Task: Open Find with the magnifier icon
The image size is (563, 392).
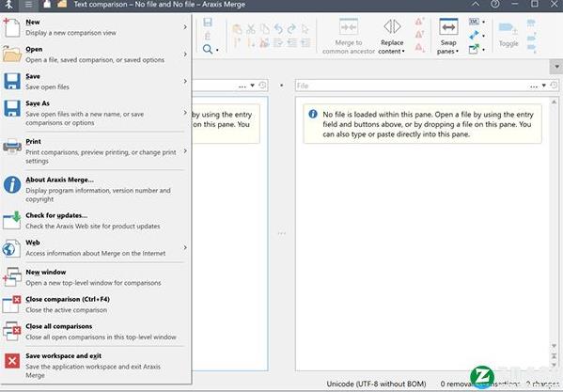Action: [x=208, y=49]
